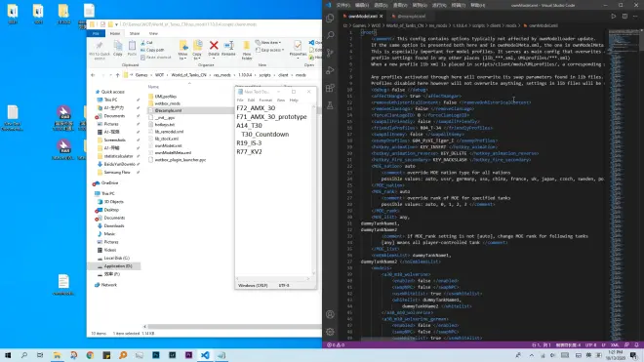Open the File menu in Notepad
This screenshot has width=644, height=362.
(240, 101)
